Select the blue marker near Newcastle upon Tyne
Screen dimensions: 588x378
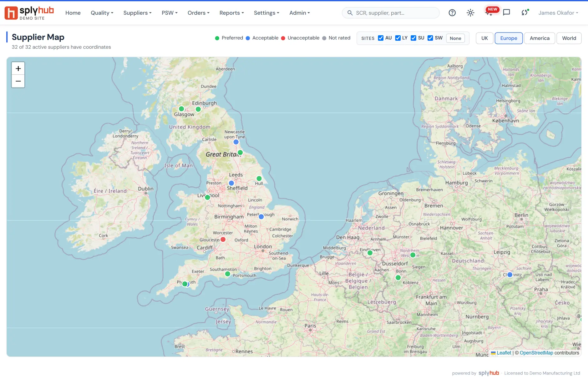click(x=236, y=142)
